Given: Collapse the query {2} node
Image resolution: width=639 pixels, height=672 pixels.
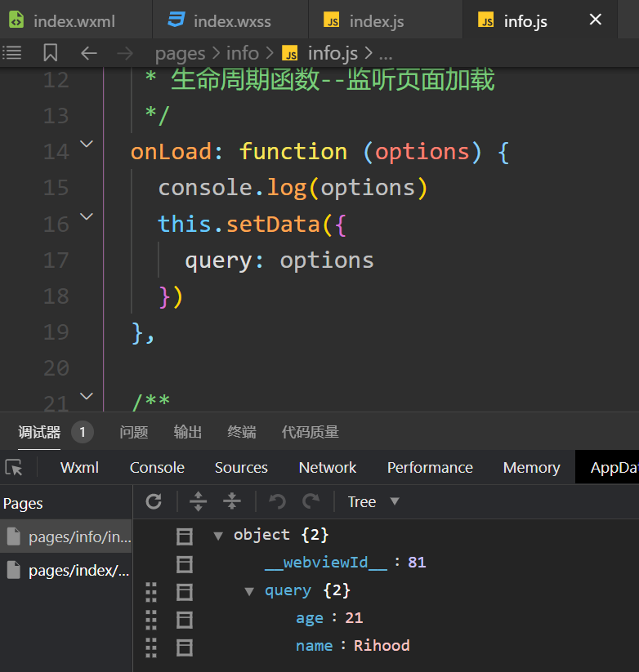Looking at the screenshot, I should click(248, 591).
